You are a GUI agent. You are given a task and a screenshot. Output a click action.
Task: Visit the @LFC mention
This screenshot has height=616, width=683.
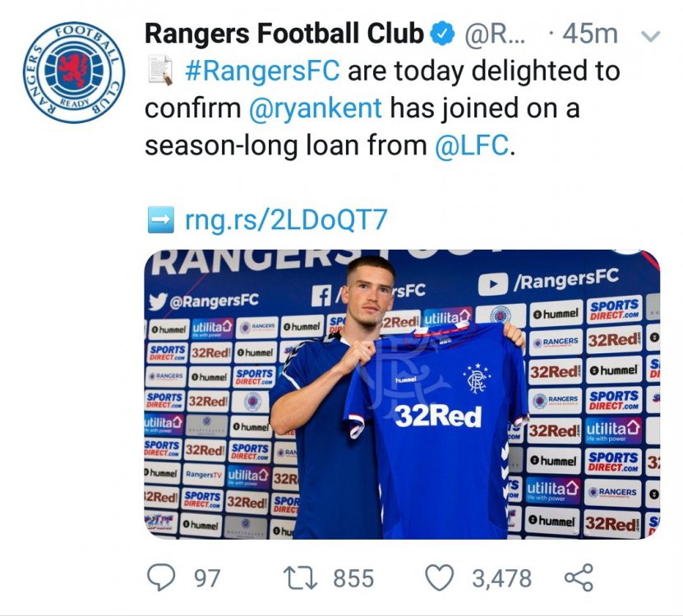(x=472, y=146)
